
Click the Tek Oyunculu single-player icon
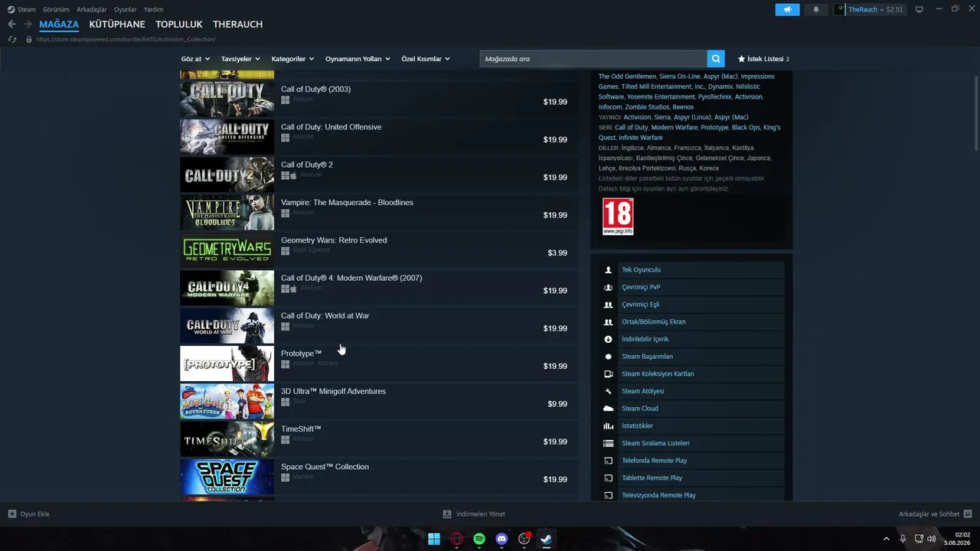[608, 270]
